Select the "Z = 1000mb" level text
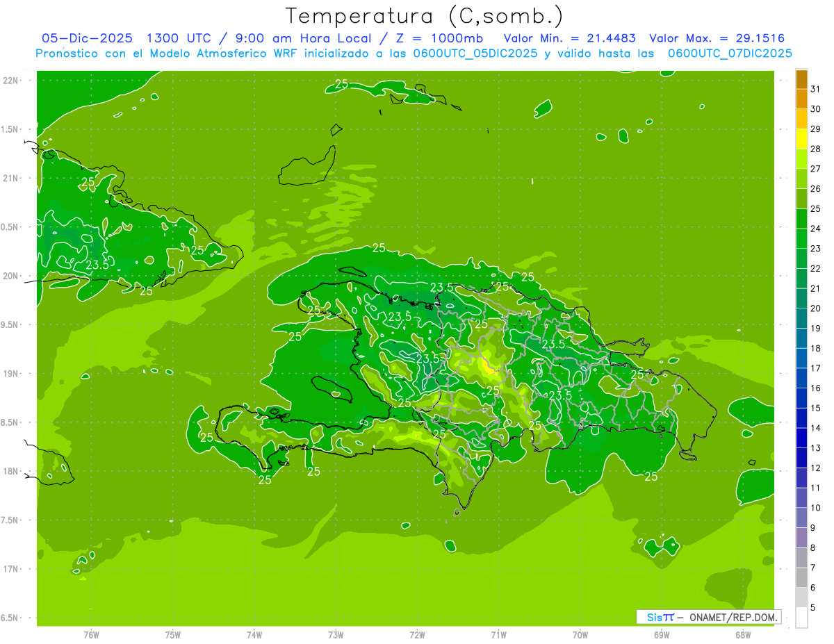 point(440,38)
